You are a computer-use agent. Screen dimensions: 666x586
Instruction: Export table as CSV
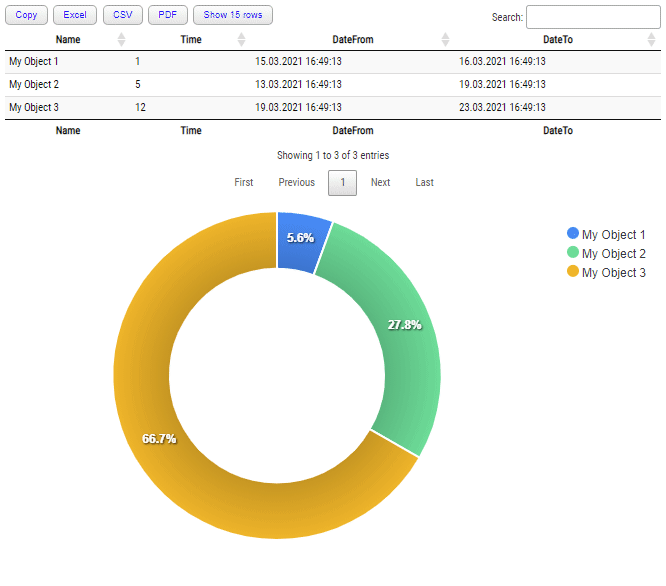pyautogui.click(x=123, y=15)
